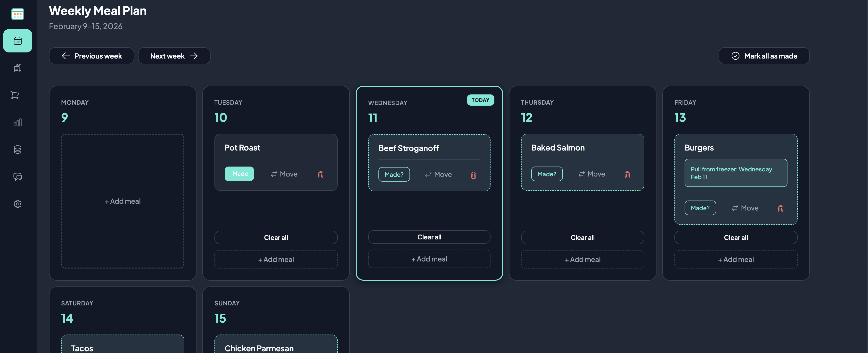Open Move options for Beef Stroganoff
Screen dimensions: 868x353
[x=438, y=175]
